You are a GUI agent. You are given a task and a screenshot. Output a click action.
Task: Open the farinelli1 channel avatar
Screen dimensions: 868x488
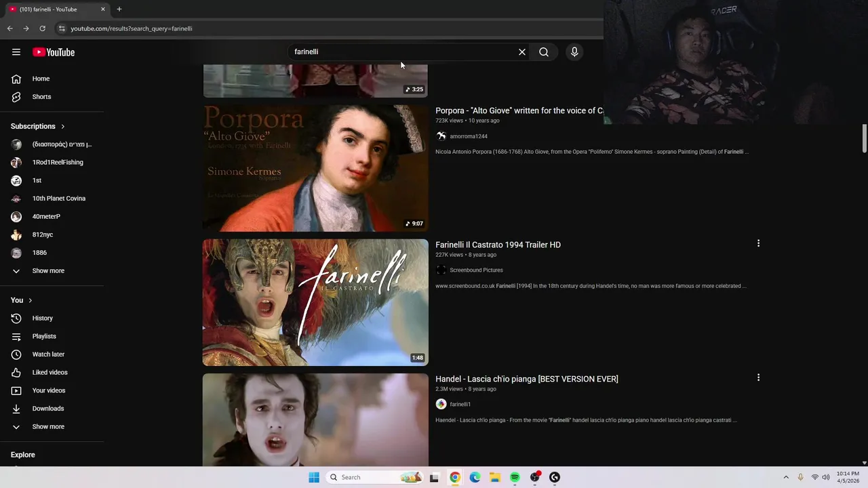tap(441, 405)
